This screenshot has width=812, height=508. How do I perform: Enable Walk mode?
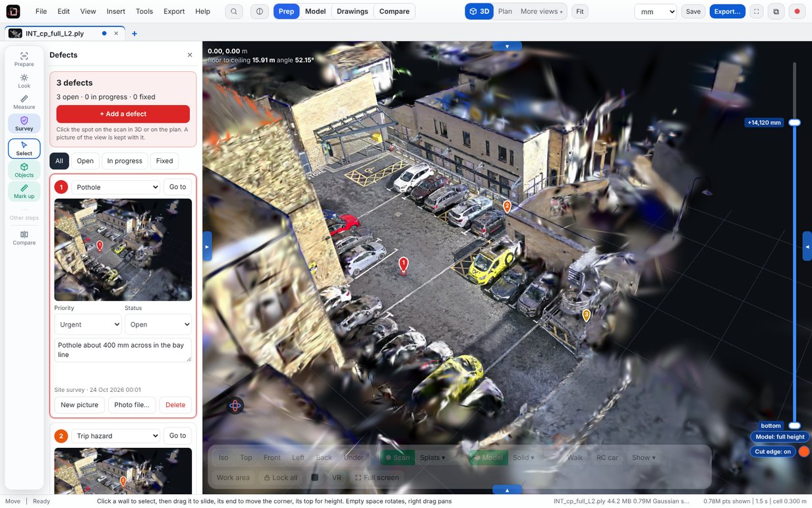pos(575,457)
